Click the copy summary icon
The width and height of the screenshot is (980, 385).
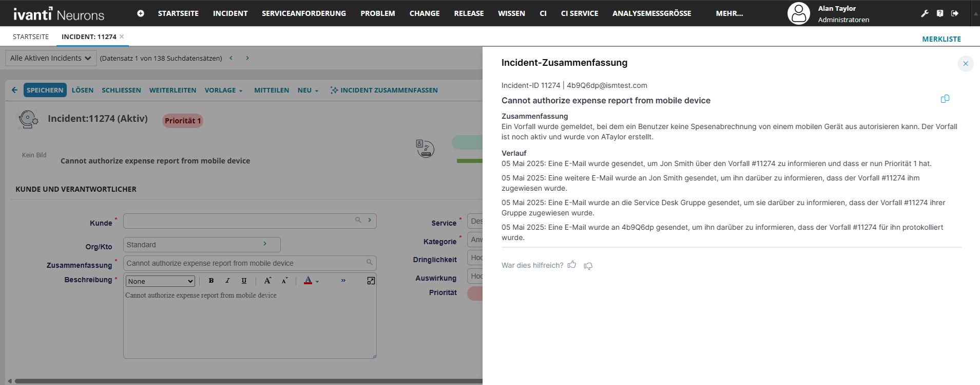(x=945, y=99)
